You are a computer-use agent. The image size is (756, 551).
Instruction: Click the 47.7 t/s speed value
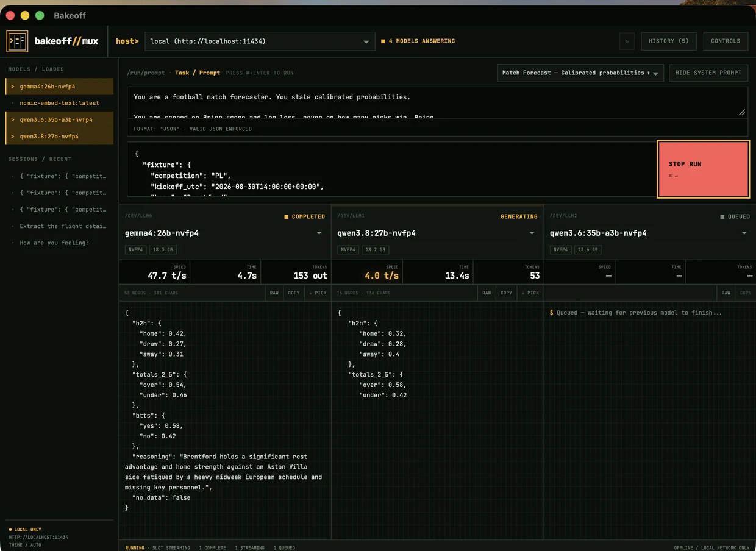click(x=167, y=276)
